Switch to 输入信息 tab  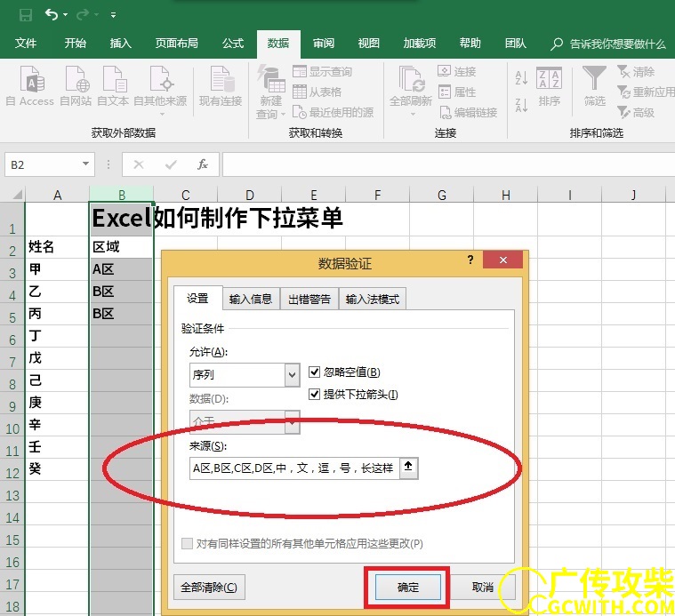(x=251, y=299)
